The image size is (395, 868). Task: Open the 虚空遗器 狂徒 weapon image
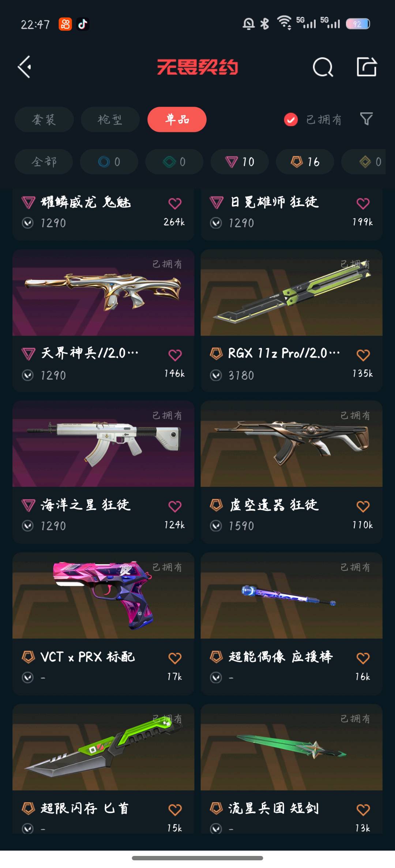(x=291, y=444)
